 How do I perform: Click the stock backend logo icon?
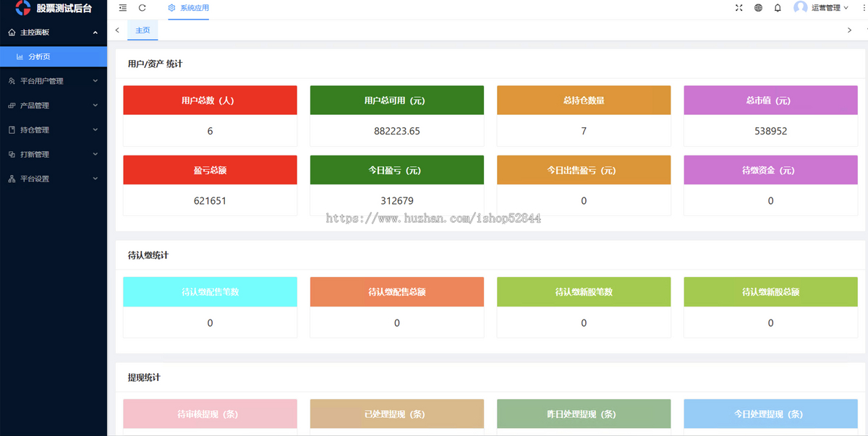23,8
